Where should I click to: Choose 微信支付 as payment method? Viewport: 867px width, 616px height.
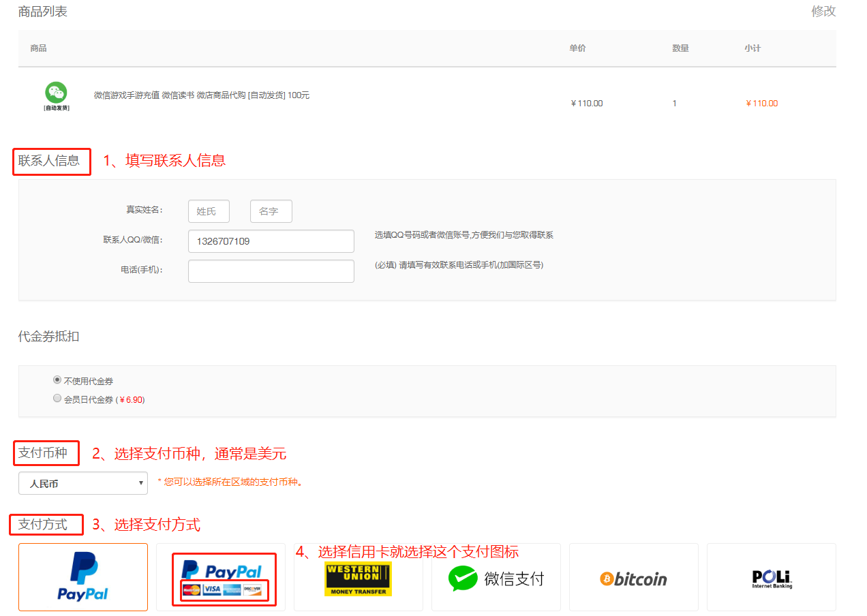(x=496, y=577)
